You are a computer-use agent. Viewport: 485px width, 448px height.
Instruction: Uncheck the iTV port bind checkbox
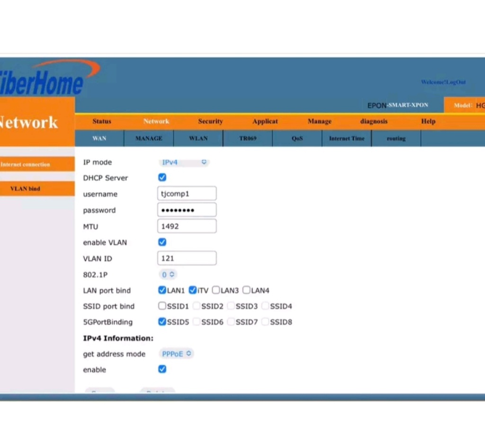[x=192, y=290]
